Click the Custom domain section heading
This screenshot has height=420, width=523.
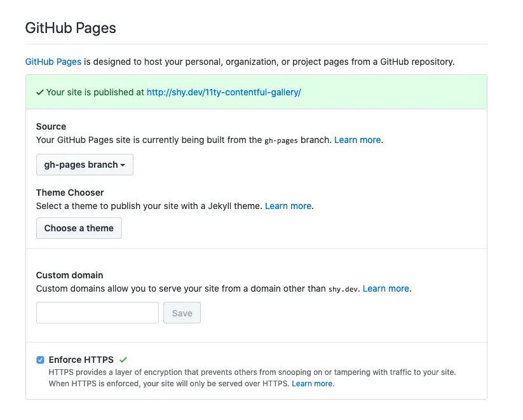(x=70, y=275)
